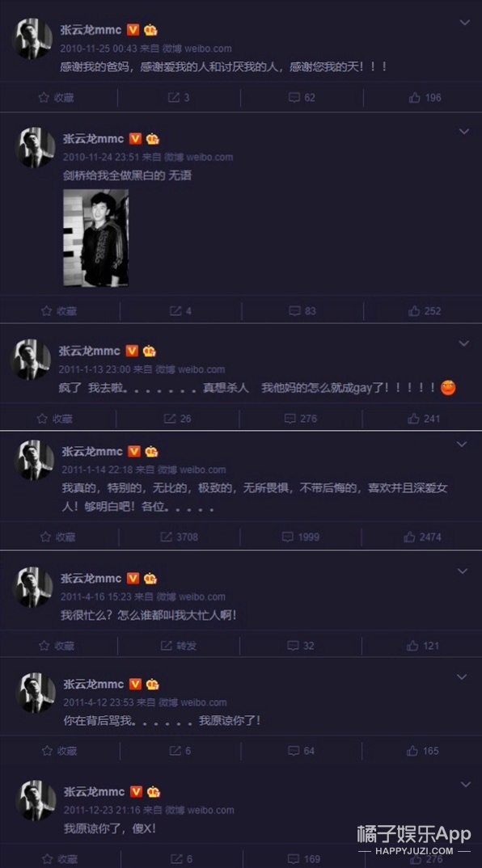The image size is (482, 868).
Task: Open the weibo.com source link on the 2011-1-14 post
Action: (202, 470)
